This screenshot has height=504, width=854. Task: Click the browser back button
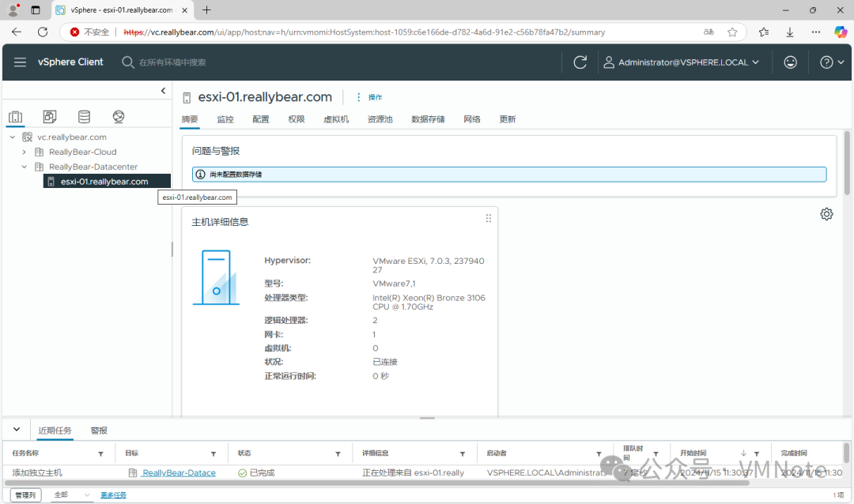click(17, 32)
